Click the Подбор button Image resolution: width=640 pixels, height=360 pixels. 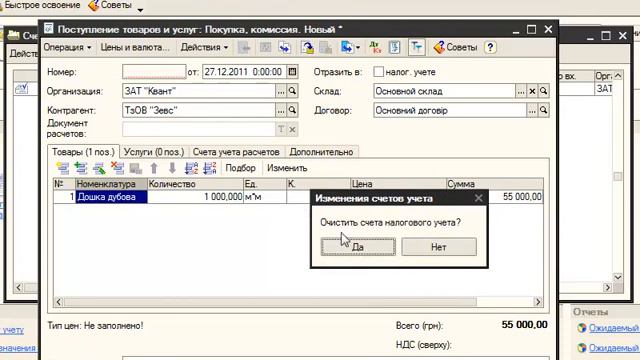point(240,168)
